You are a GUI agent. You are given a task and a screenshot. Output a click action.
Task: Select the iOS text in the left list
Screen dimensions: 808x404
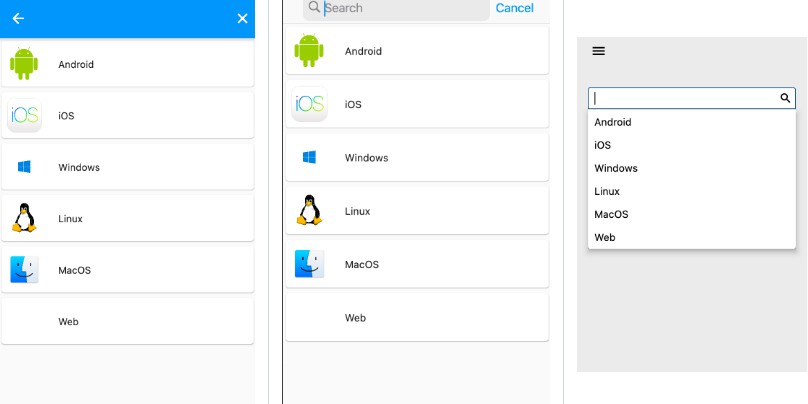66,116
